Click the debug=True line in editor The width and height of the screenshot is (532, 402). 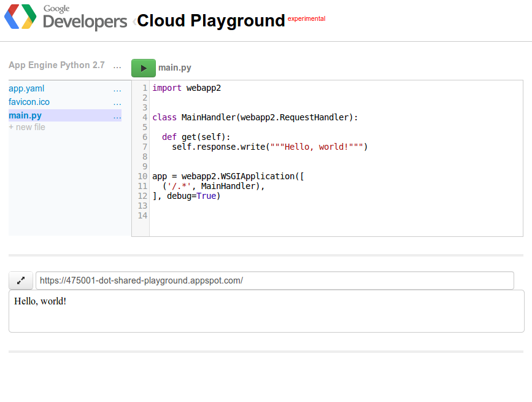[x=187, y=196]
